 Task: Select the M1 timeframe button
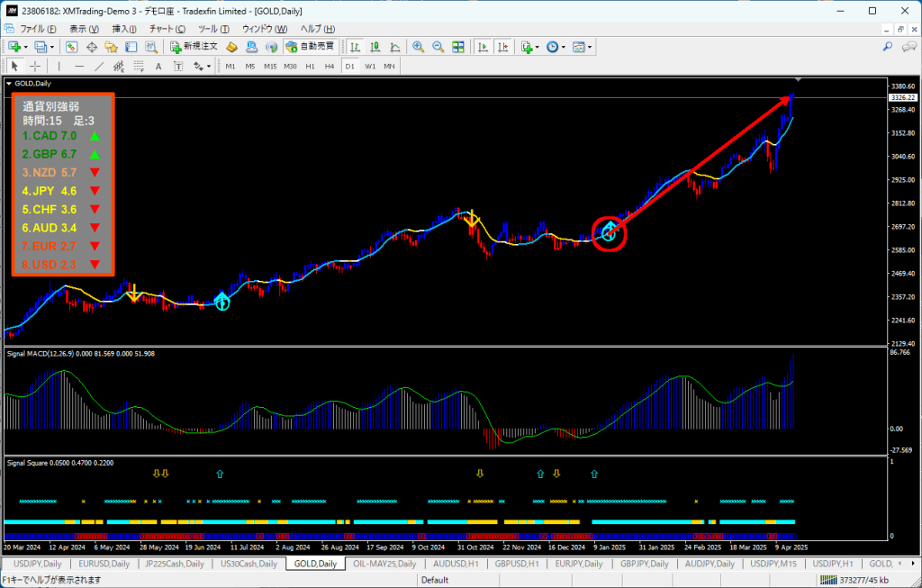point(230,67)
